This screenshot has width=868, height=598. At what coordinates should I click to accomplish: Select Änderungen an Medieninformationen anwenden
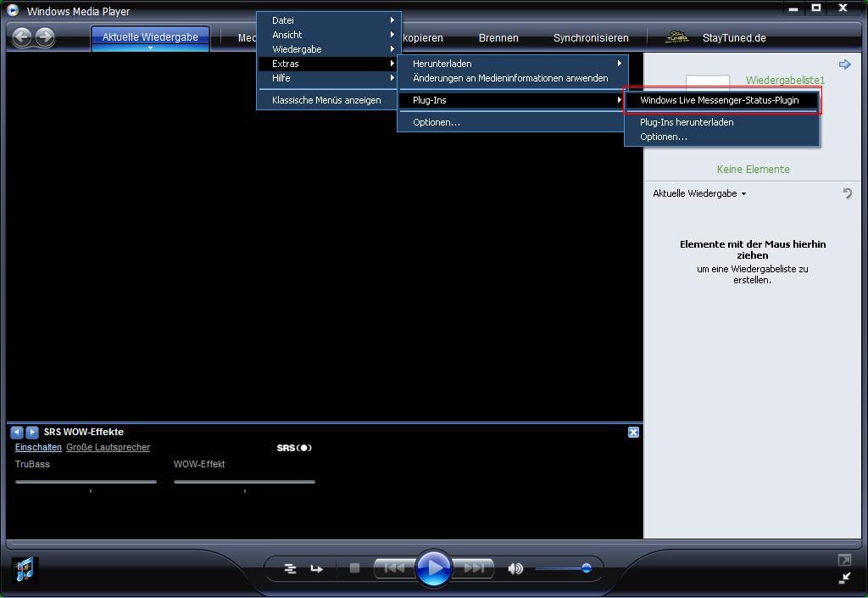coord(513,78)
